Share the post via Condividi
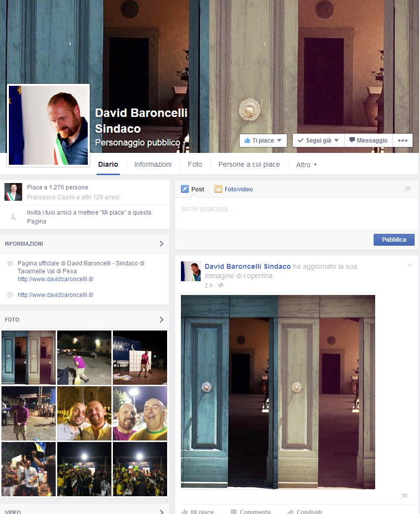 305,512
